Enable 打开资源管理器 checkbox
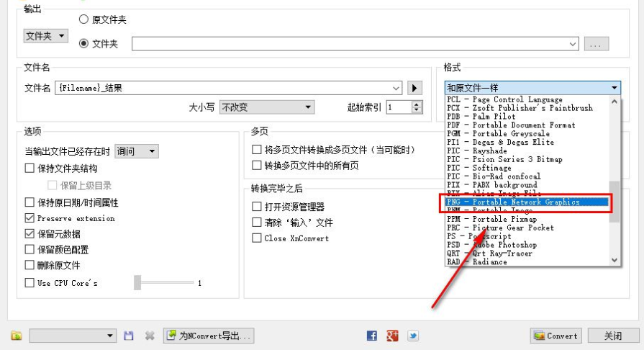Screen dimensions: 644x350 (257, 206)
